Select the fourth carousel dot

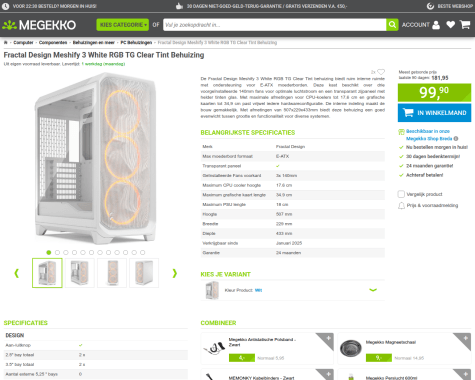click(74, 252)
